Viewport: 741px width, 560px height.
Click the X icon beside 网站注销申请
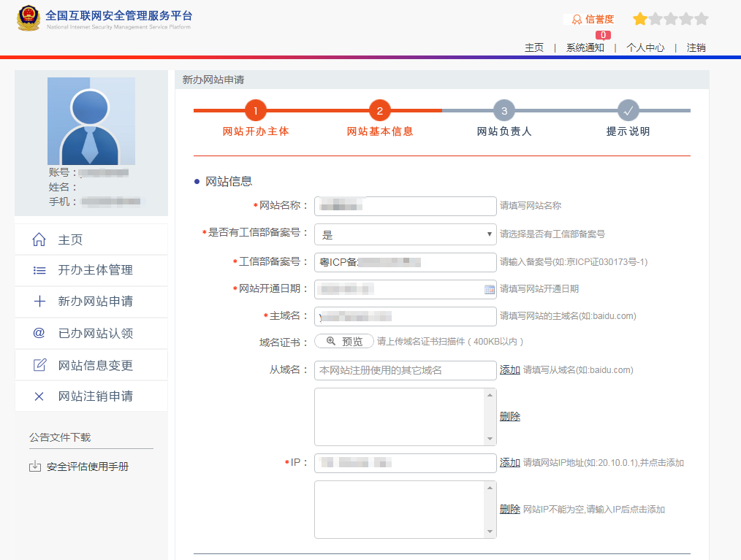tap(39, 396)
